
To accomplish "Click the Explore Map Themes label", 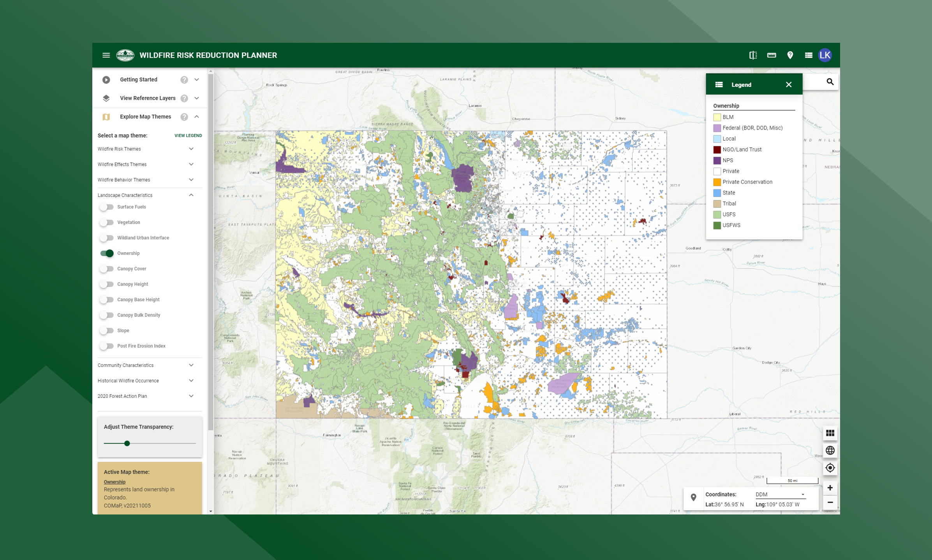I will (146, 117).
